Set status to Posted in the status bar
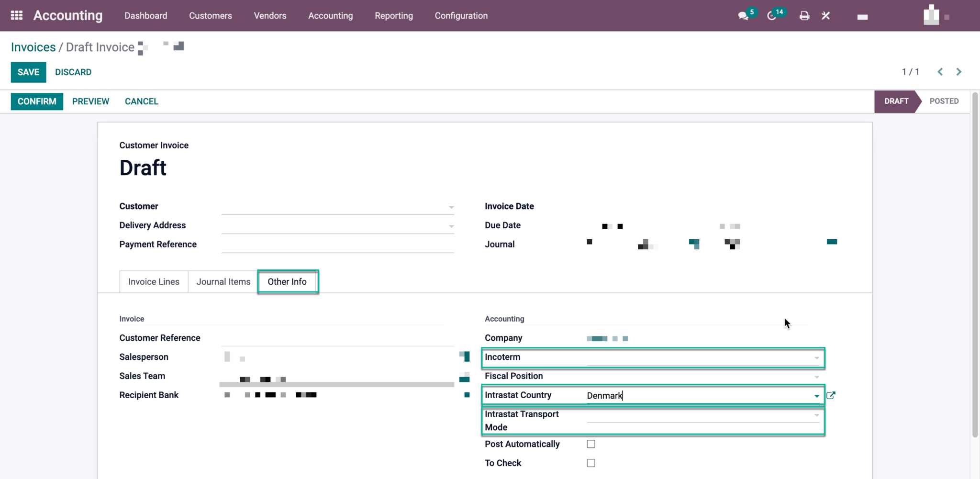980x479 pixels. (944, 101)
